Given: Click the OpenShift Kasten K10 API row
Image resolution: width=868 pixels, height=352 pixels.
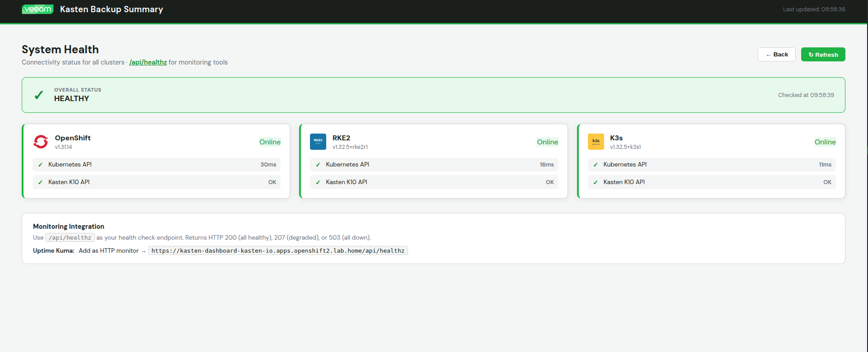Looking at the screenshot, I should [156, 182].
